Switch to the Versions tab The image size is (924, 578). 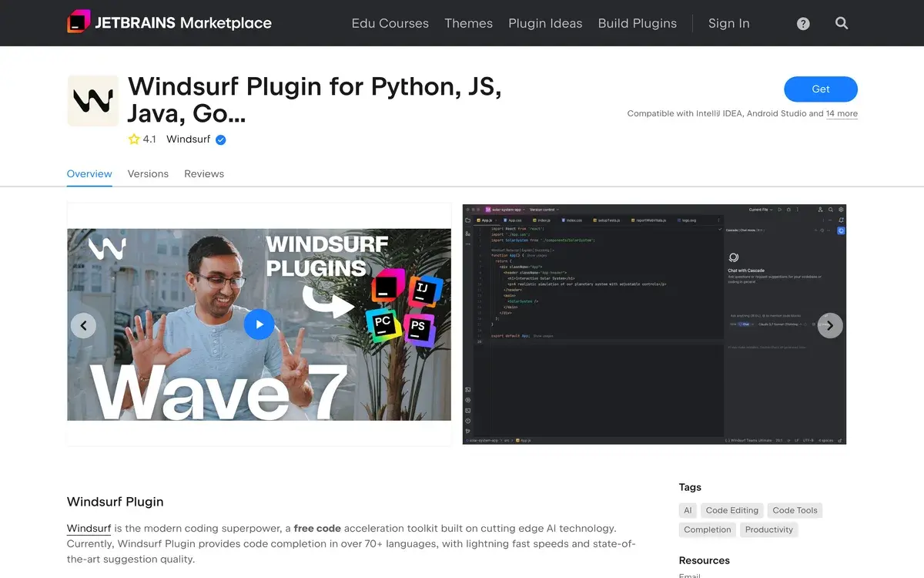(148, 174)
